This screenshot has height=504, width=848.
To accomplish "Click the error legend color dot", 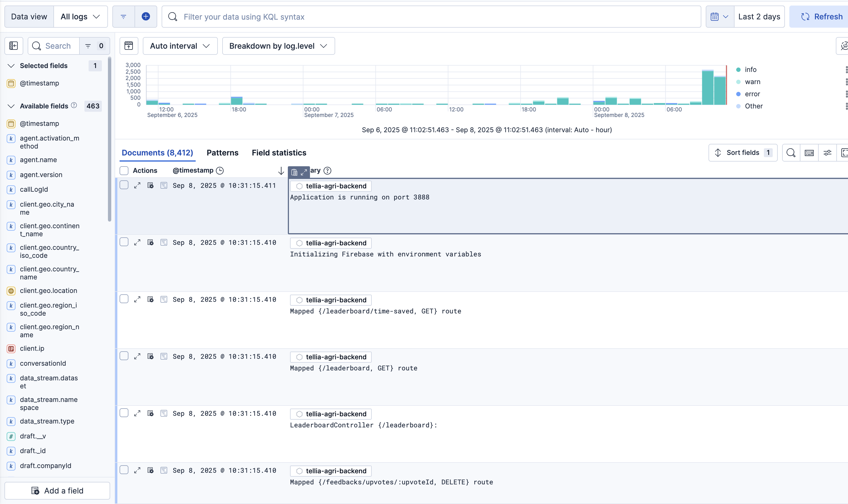I will click(x=738, y=94).
